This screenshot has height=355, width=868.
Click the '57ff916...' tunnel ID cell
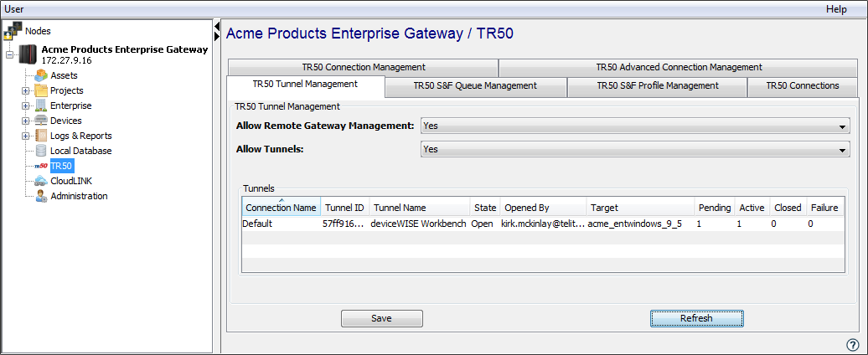point(345,224)
